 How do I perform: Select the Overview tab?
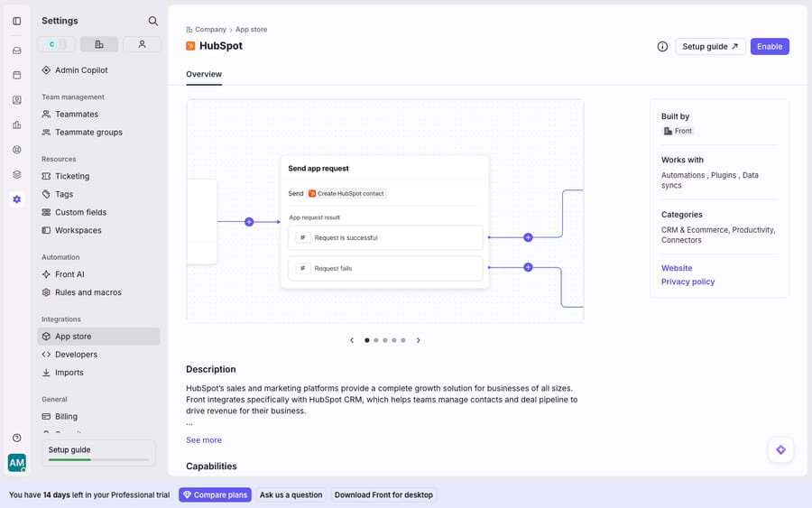pyautogui.click(x=204, y=75)
